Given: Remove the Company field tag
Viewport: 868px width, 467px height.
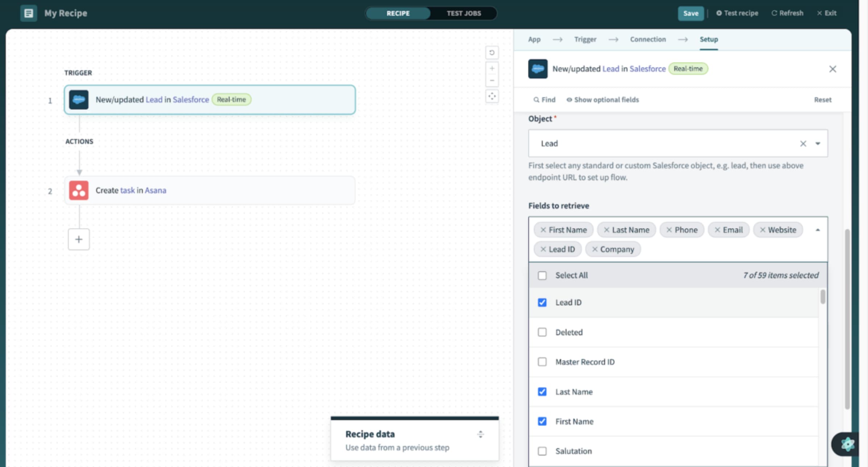Looking at the screenshot, I should click(x=594, y=249).
